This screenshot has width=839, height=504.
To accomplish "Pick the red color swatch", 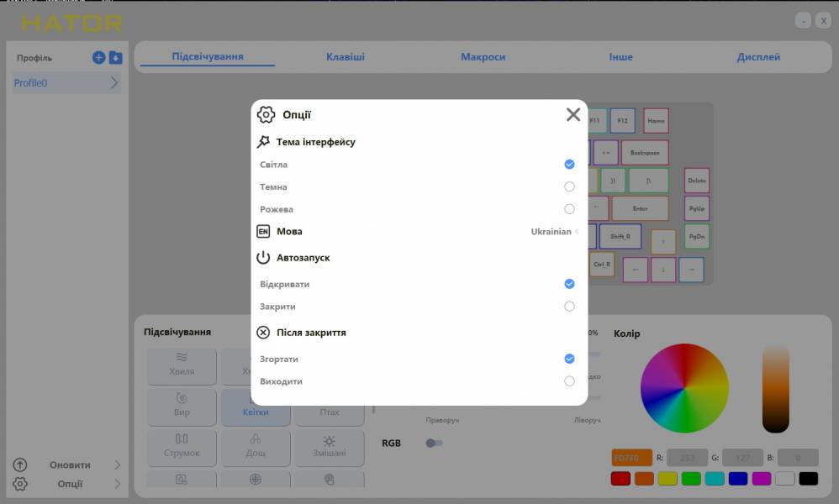I will pos(620,479).
